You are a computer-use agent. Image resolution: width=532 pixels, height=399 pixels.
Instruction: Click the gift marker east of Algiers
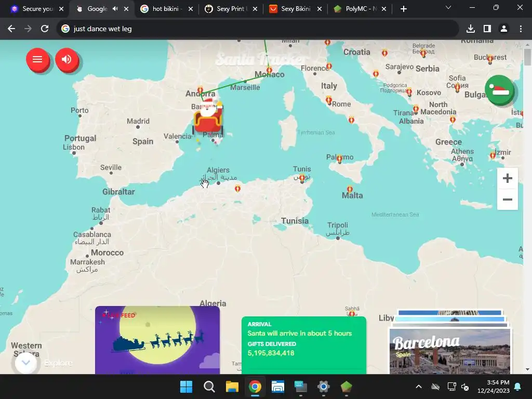pyautogui.click(x=237, y=188)
